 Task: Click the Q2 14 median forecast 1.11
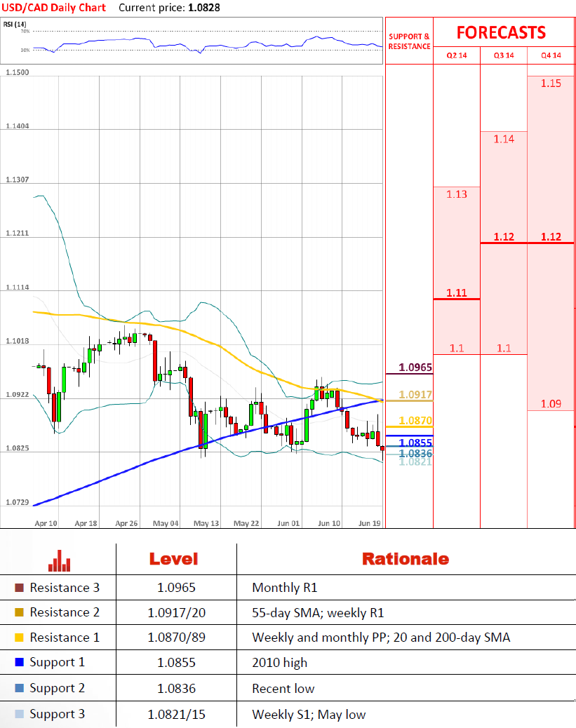coord(457,293)
